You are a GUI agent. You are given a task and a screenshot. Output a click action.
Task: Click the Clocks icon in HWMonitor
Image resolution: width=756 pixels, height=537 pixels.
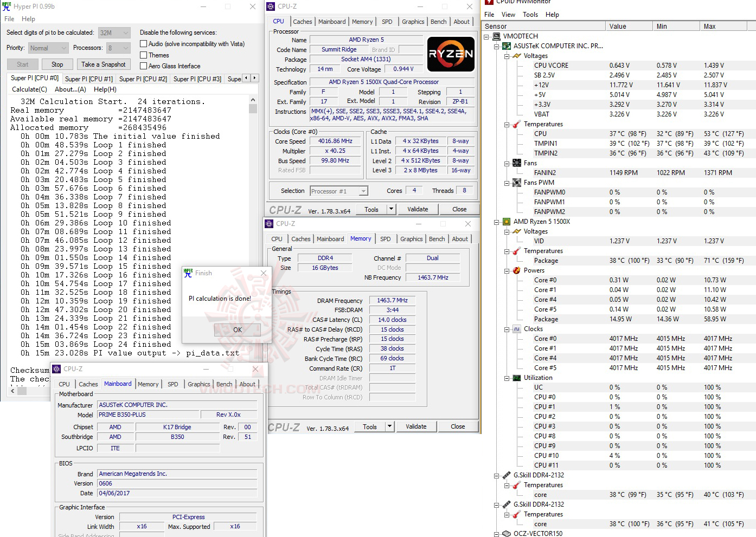click(516, 329)
